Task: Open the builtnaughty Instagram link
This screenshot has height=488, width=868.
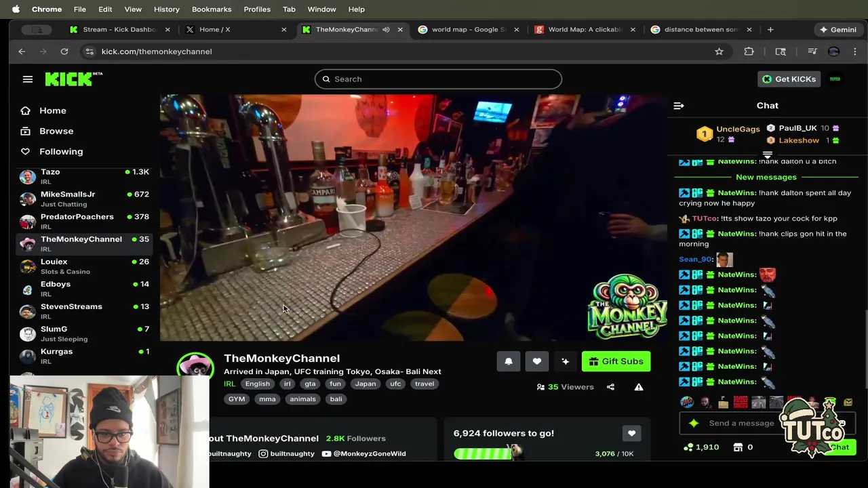Action: point(286,453)
